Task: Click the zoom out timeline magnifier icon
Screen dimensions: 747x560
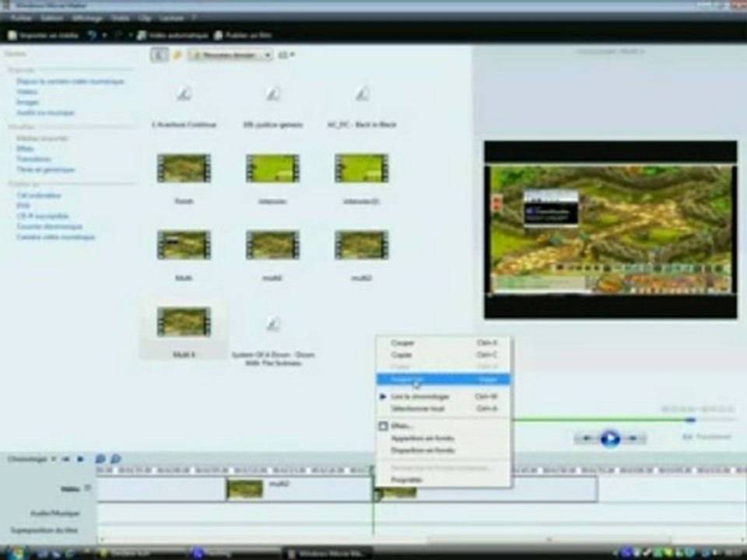Action: pos(115,459)
